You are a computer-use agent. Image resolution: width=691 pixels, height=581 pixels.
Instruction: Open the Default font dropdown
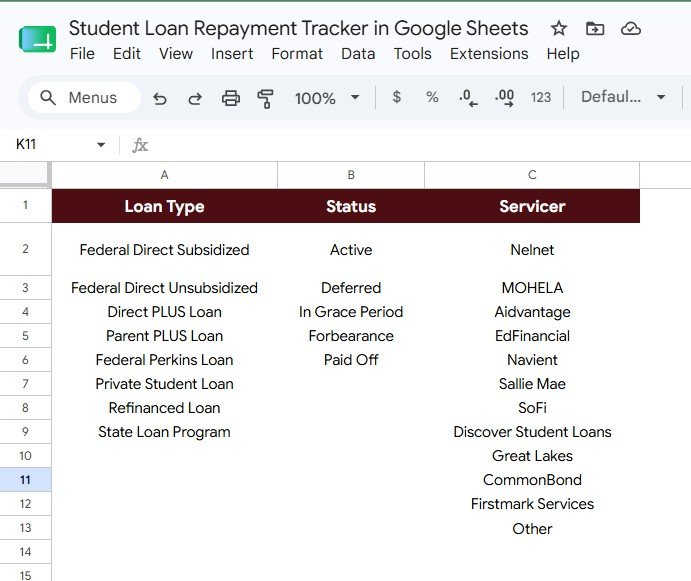pyautogui.click(x=623, y=97)
